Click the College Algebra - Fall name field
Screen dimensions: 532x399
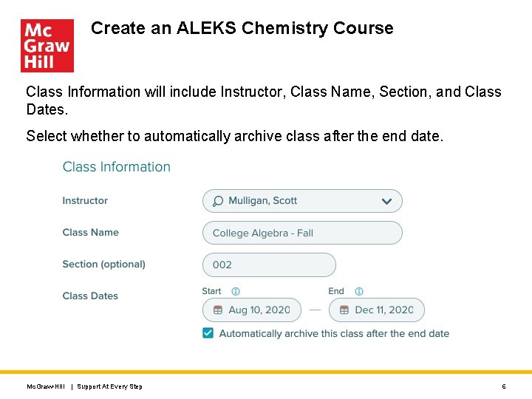tap(302, 233)
